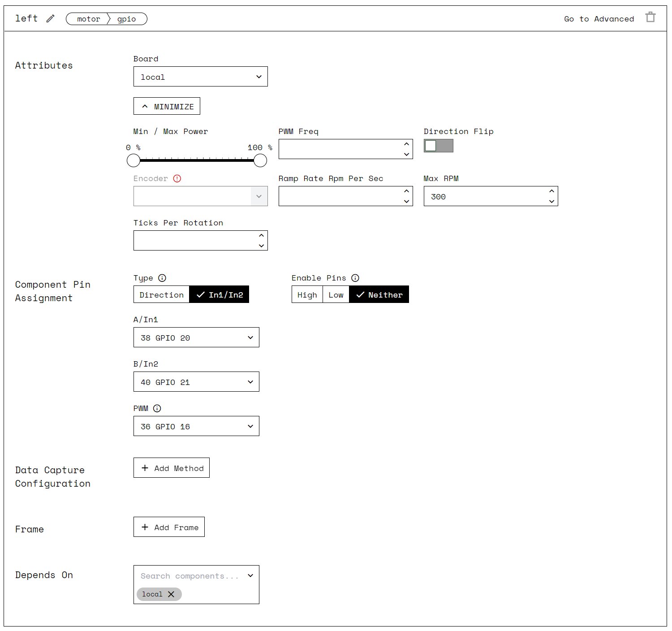Open the Search components dropdown under Depends On
Screen dimensions: 672x631
pyautogui.click(x=196, y=576)
